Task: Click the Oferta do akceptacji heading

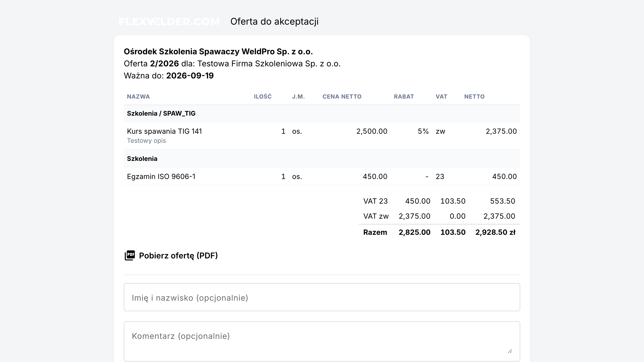Action: 274,22
